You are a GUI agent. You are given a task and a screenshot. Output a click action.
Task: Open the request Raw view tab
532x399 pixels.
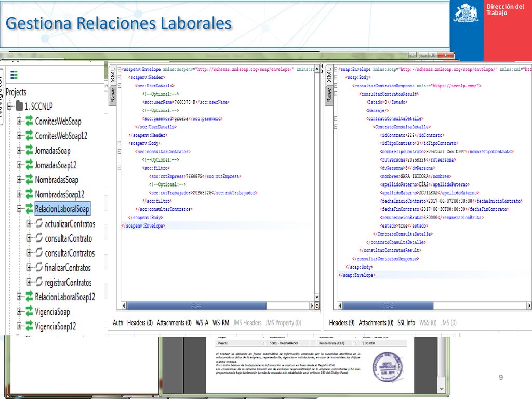tap(113, 96)
